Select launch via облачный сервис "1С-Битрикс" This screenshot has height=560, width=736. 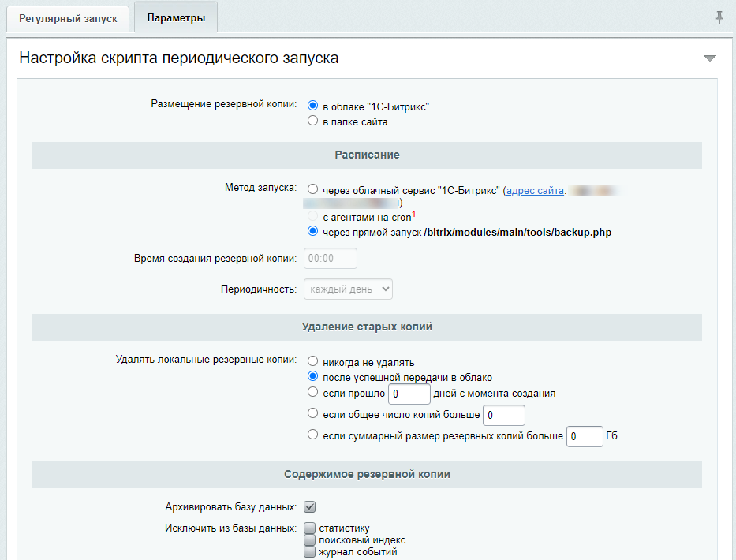(312, 189)
